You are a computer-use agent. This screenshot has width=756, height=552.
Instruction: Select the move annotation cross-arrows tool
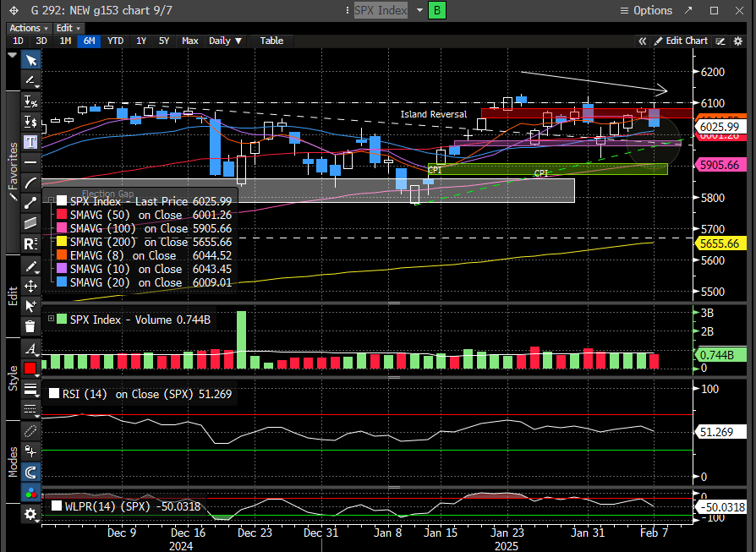[x=30, y=287]
